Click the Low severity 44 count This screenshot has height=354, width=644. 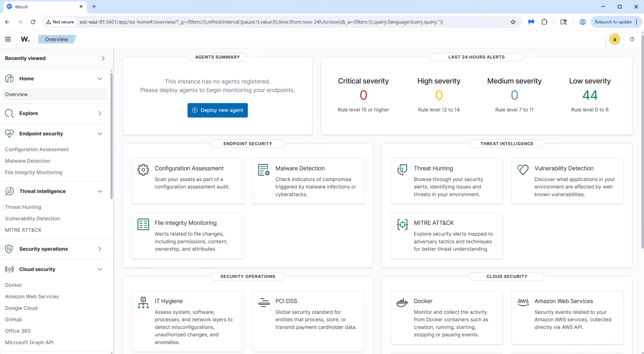click(x=589, y=95)
